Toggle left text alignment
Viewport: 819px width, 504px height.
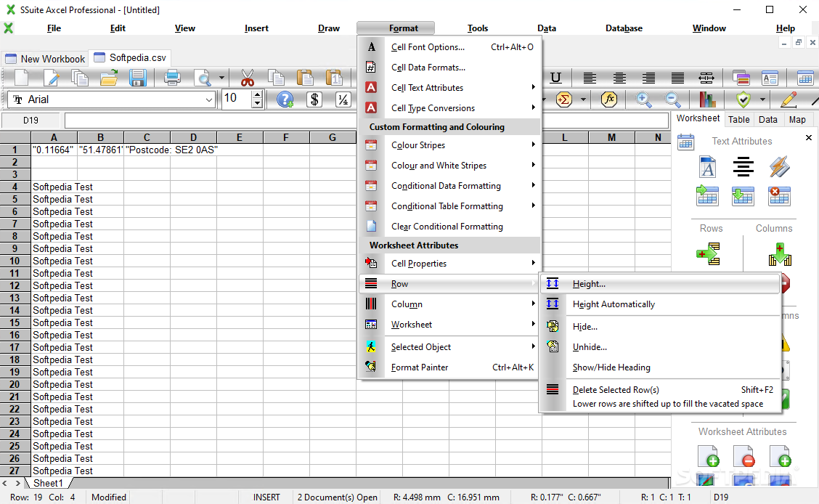(590, 78)
